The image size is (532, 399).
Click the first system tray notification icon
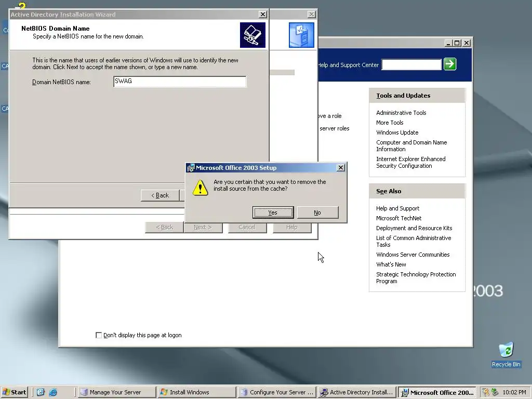coord(486,392)
